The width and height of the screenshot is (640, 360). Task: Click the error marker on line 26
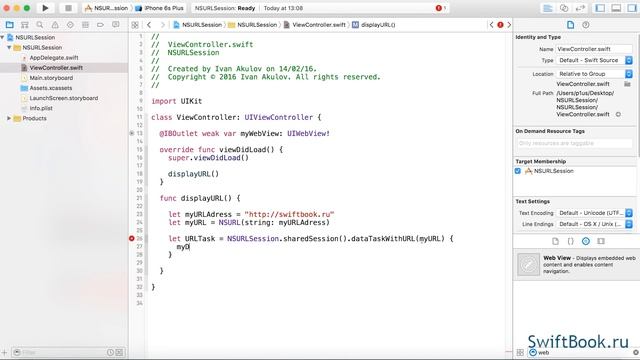pos(131,238)
